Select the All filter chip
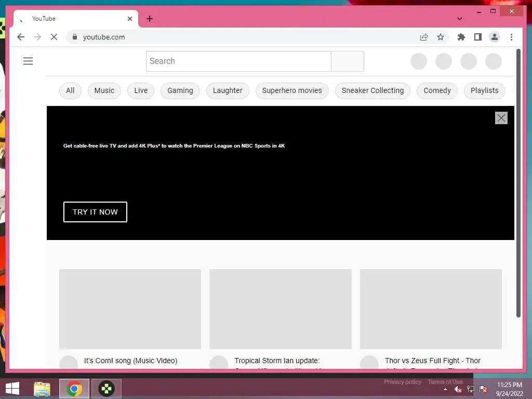 [70, 90]
